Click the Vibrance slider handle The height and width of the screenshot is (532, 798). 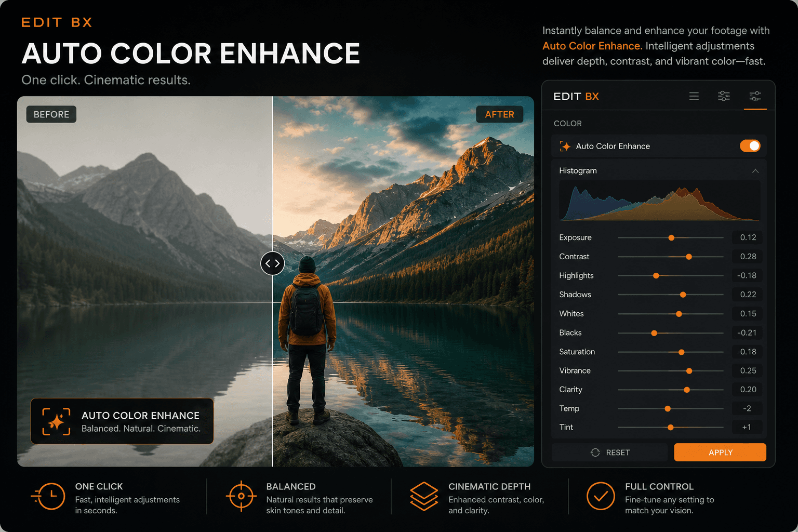tap(689, 371)
